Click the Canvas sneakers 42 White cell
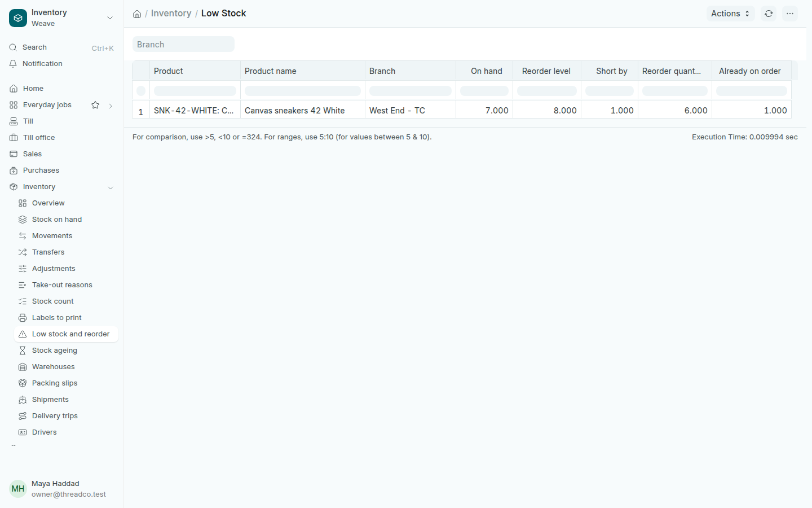This screenshot has height=508, width=812. click(303, 111)
